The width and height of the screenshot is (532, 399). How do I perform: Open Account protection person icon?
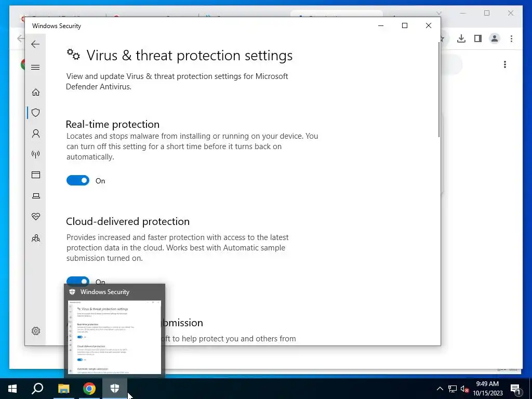pos(36,134)
